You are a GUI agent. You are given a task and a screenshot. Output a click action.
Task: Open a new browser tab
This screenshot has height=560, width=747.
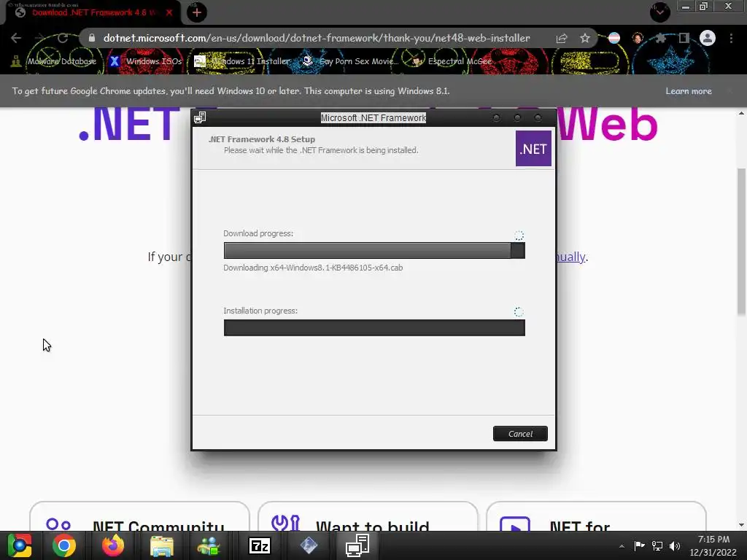pos(197,12)
